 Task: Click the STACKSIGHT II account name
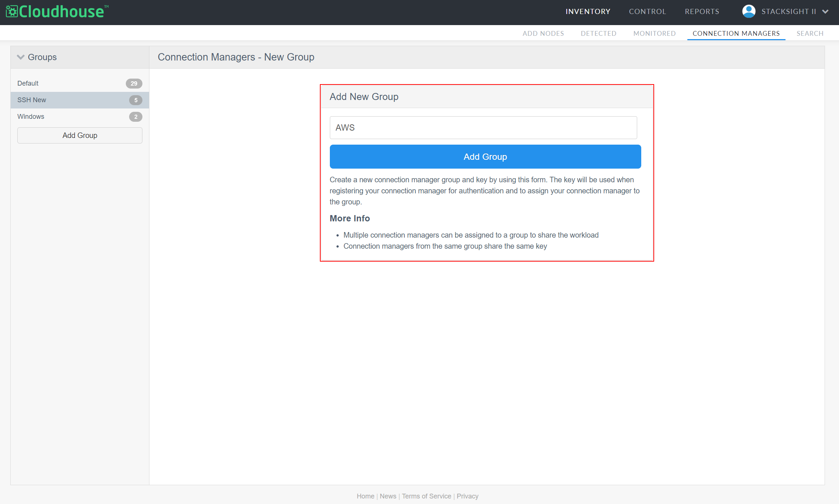pos(788,11)
